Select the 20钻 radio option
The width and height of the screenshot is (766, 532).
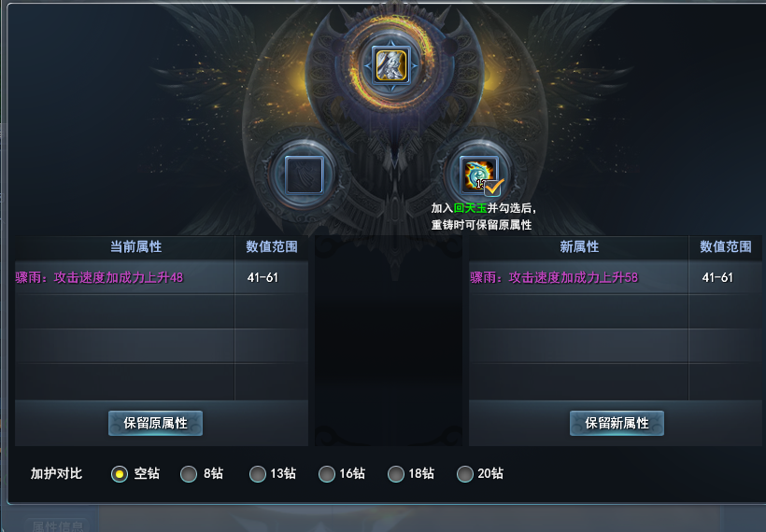tap(465, 473)
